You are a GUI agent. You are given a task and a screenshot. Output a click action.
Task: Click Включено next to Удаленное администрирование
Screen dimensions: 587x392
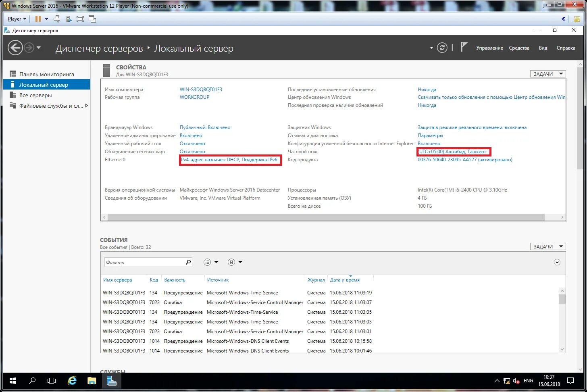pos(191,136)
